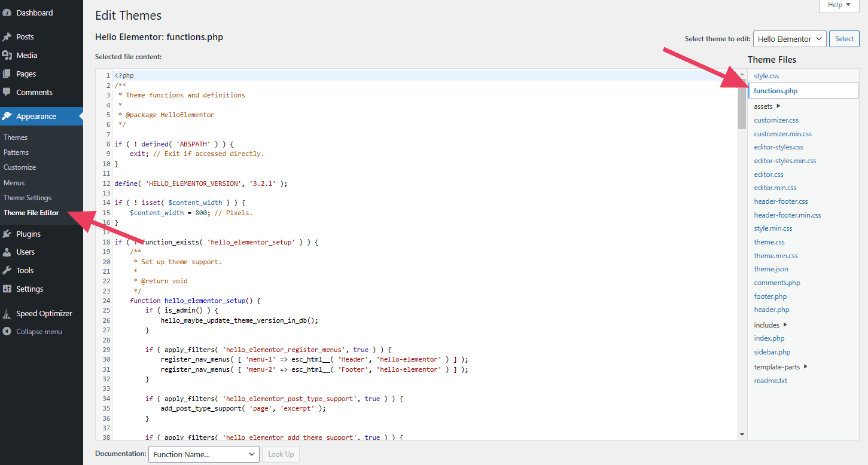Screen dimensions: 868x465
Task: Click the Posts pushpin icon
Action: pyautogui.click(x=7, y=37)
